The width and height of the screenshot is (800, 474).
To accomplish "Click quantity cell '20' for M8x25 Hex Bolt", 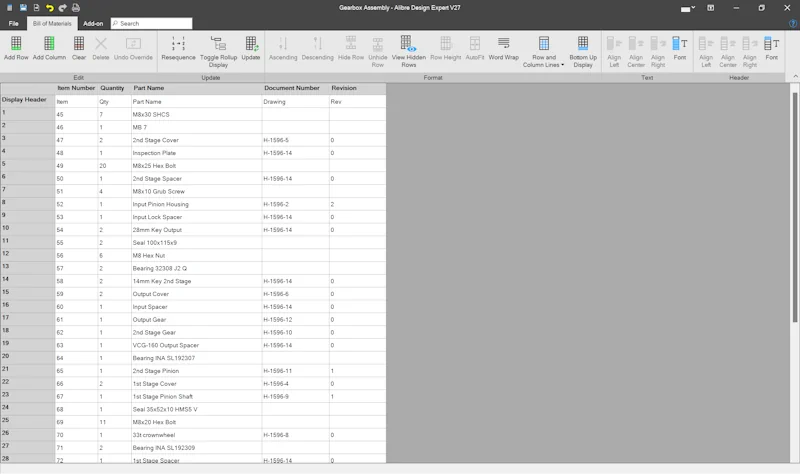I will point(114,166).
